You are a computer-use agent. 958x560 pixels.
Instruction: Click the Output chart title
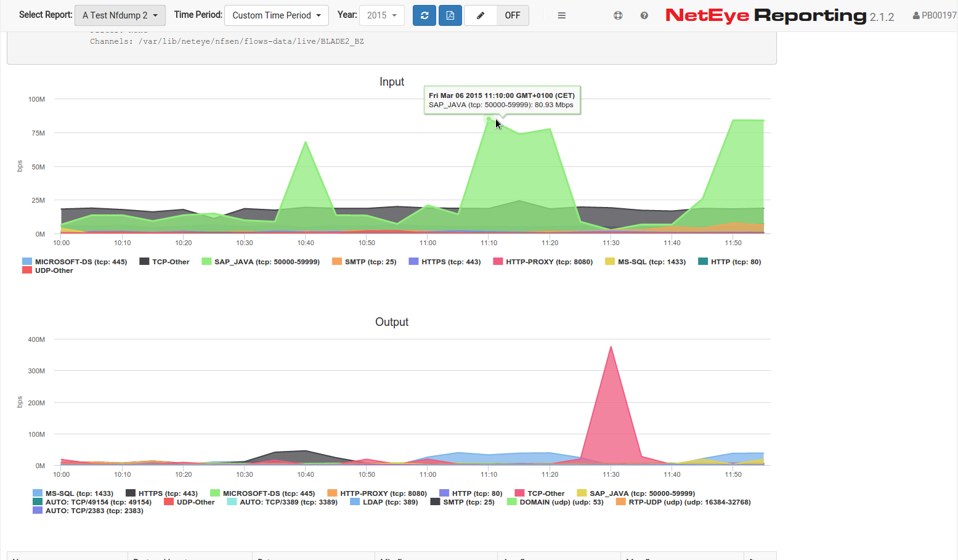click(392, 322)
